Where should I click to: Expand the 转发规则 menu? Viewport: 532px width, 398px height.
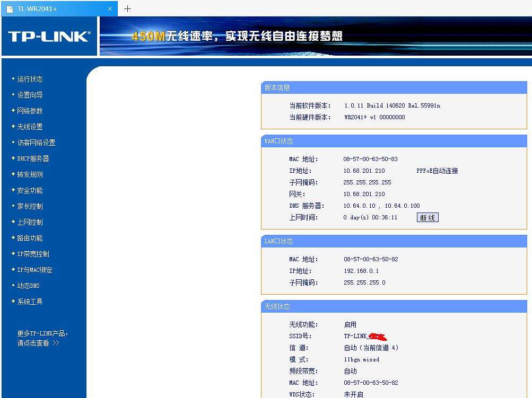click(30, 174)
